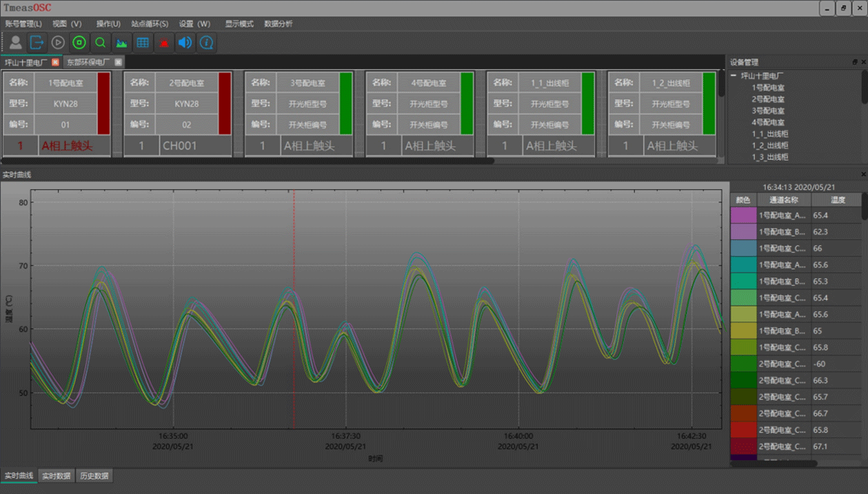868x494 pixels.
Task: Click the red alarm siren icon
Action: click(x=164, y=43)
